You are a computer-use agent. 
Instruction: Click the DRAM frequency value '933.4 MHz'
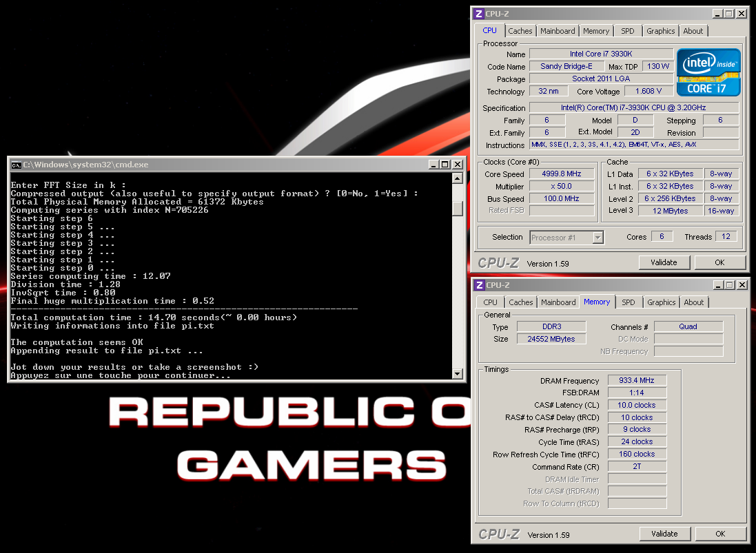[637, 381]
